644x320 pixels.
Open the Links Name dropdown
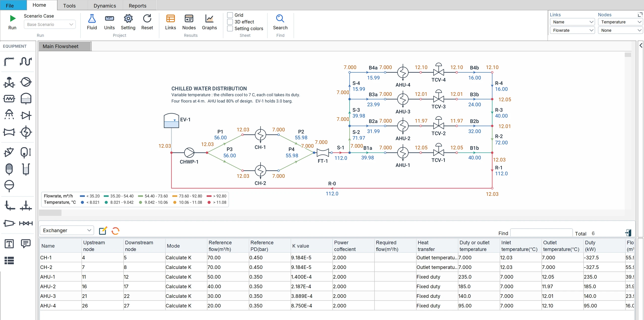point(572,22)
